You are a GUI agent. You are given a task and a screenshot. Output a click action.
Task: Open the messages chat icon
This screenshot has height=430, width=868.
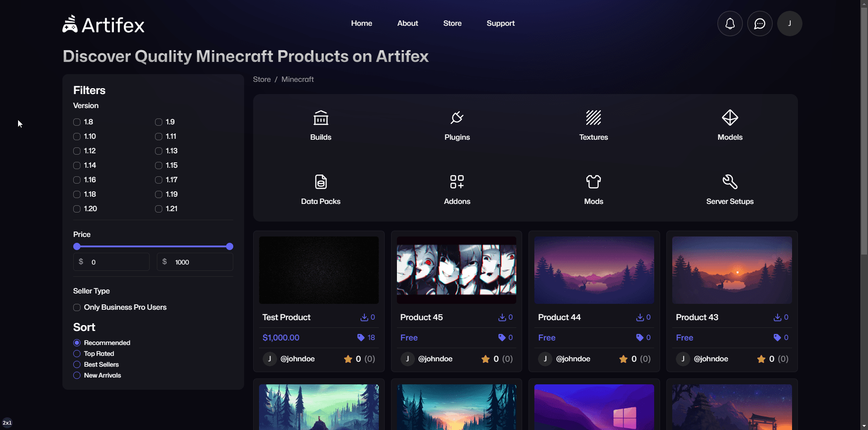(759, 23)
